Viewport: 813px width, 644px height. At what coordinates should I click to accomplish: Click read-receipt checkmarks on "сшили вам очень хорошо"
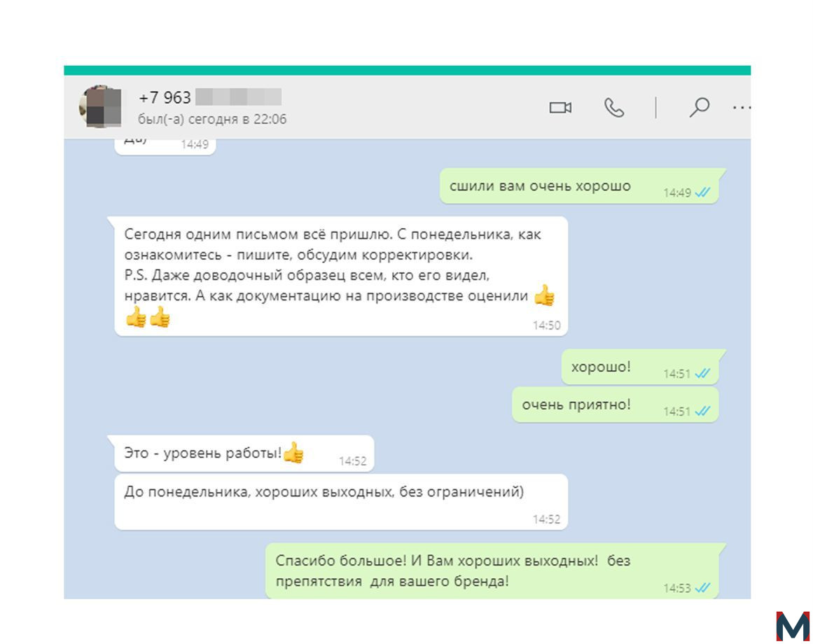[x=702, y=192]
